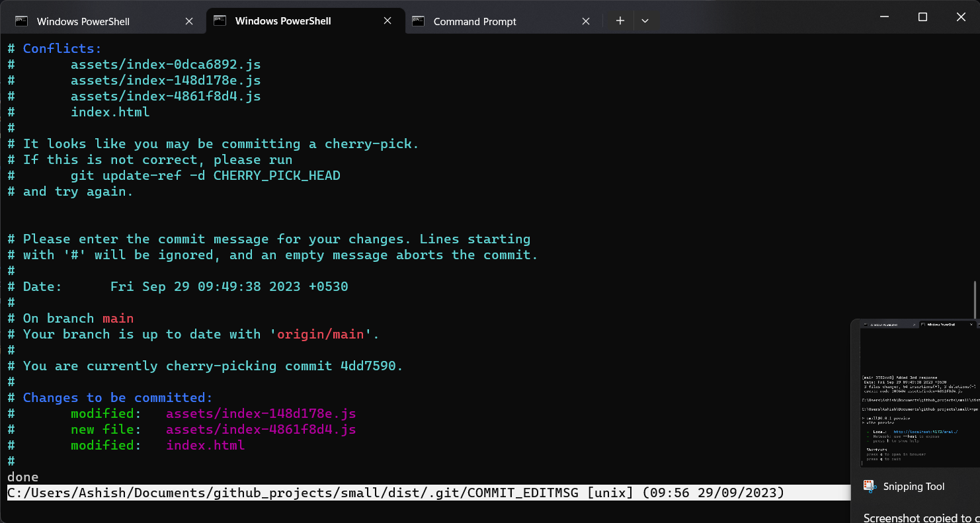
Task: Open the tab options chevron dropdown
Action: tap(645, 20)
